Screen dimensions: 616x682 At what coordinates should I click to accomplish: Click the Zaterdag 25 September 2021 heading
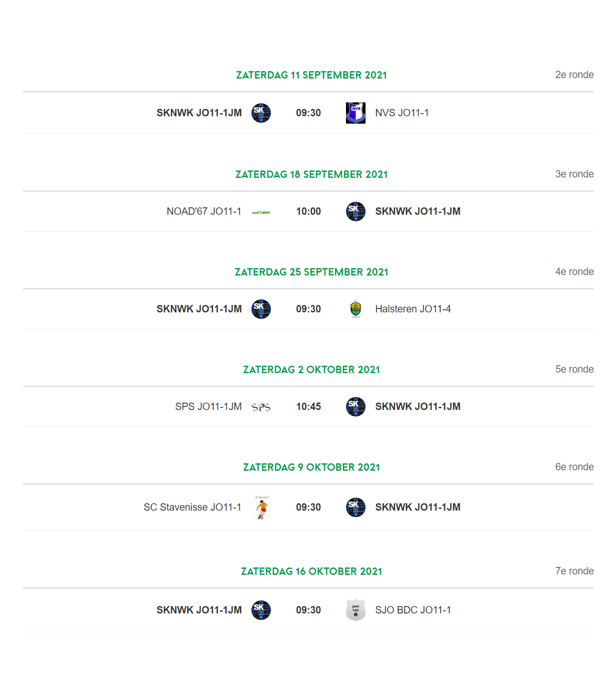[x=311, y=272]
